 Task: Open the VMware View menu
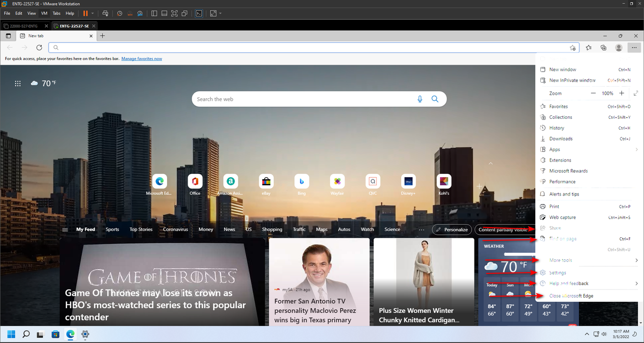32,13
